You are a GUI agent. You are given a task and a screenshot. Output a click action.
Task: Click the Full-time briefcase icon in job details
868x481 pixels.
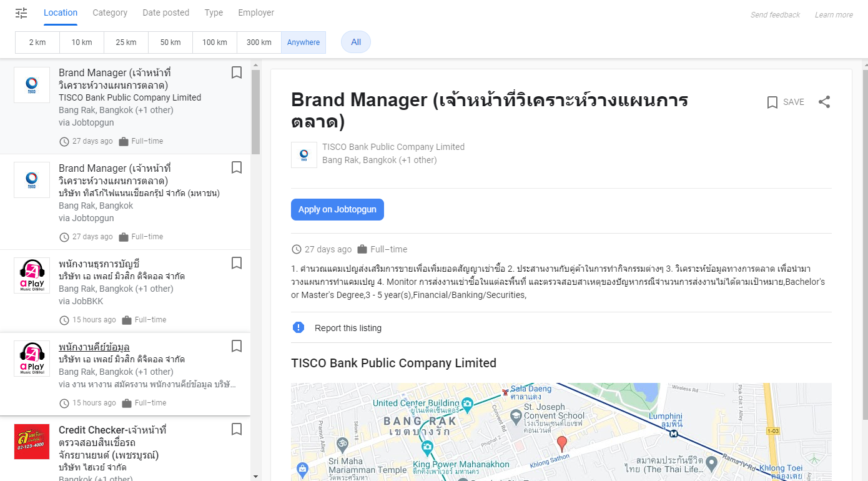(x=362, y=249)
